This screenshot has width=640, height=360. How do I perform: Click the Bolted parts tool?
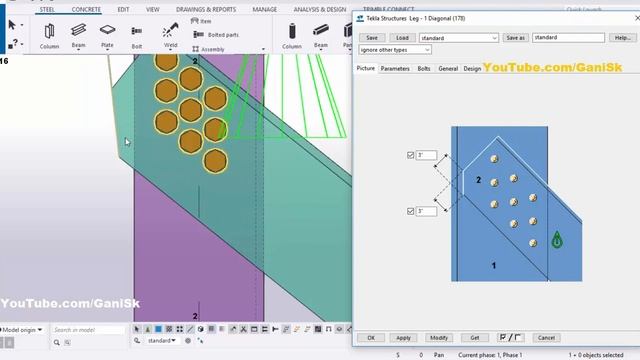click(216, 35)
